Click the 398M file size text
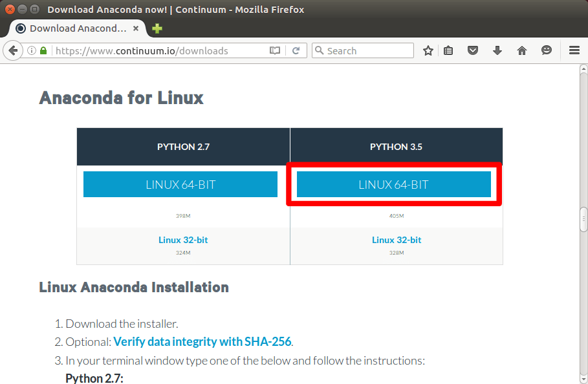 click(183, 216)
